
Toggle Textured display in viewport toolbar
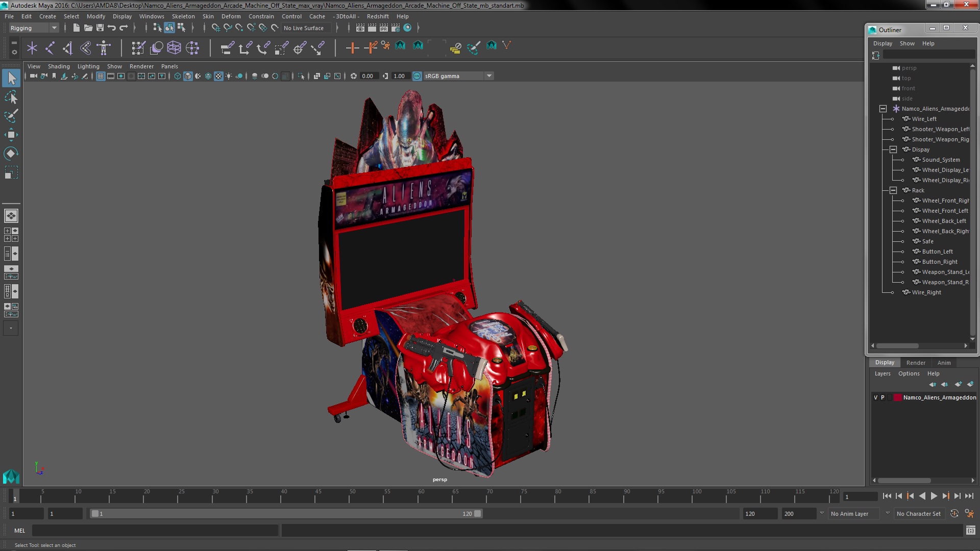point(218,76)
